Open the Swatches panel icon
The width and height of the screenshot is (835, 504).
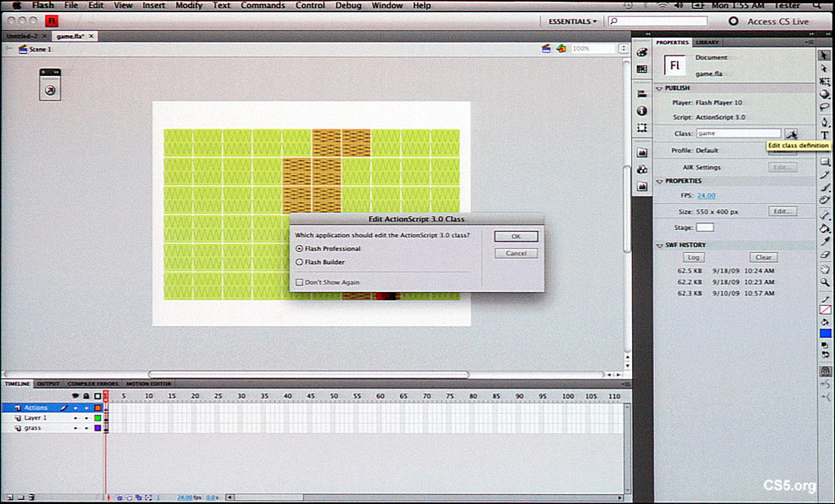point(642,70)
